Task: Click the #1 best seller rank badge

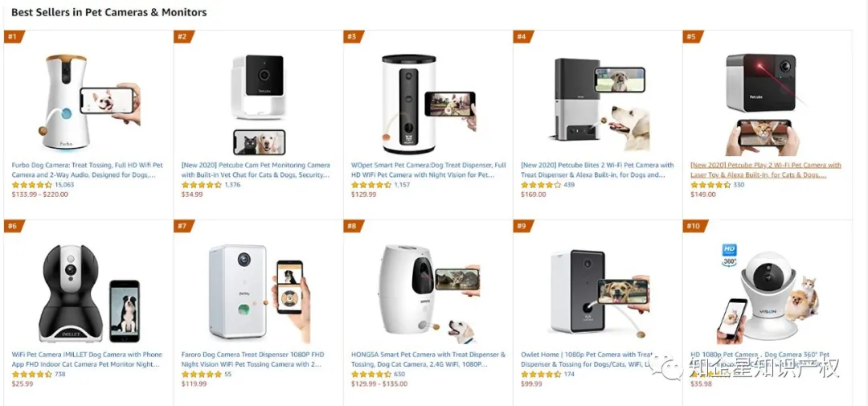Action: 14,37
